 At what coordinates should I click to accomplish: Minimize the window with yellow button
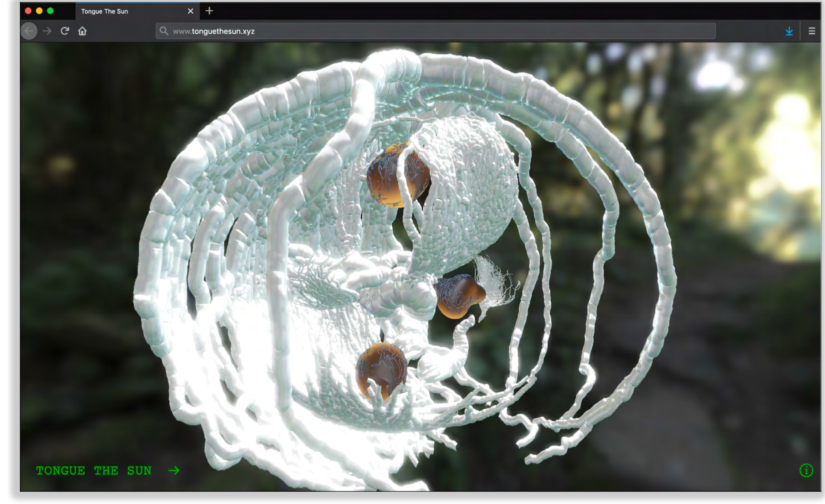[39, 11]
